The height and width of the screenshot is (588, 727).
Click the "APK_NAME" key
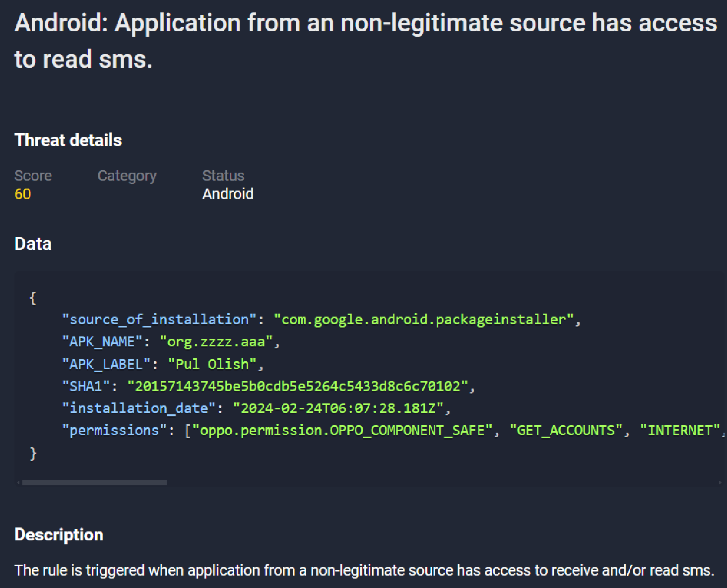tap(102, 342)
